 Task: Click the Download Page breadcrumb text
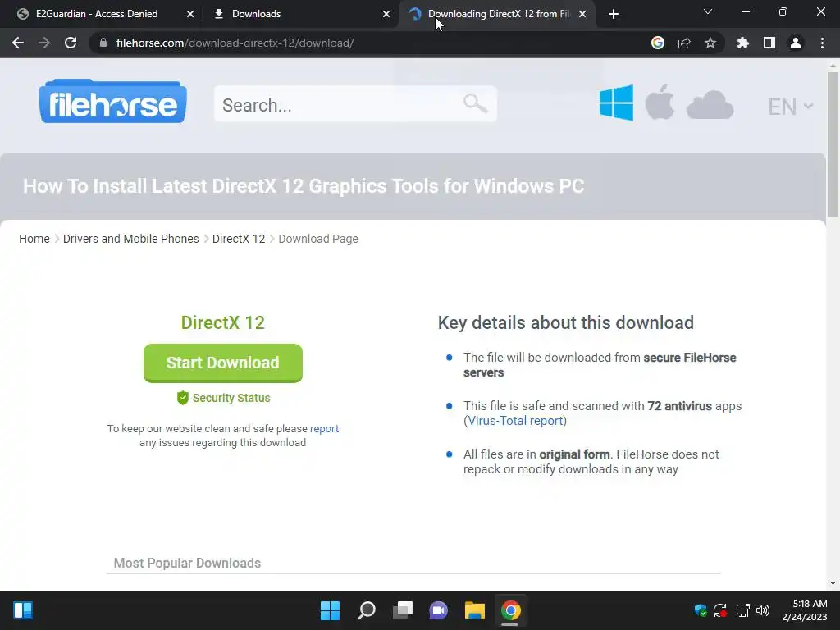click(x=318, y=239)
